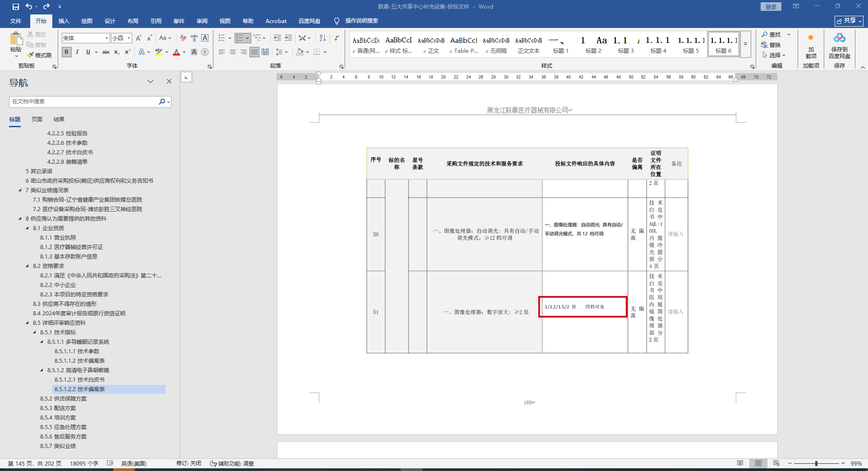Center align the paragraph text
Viewport: 868px width, 471px height.
pos(233,52)
